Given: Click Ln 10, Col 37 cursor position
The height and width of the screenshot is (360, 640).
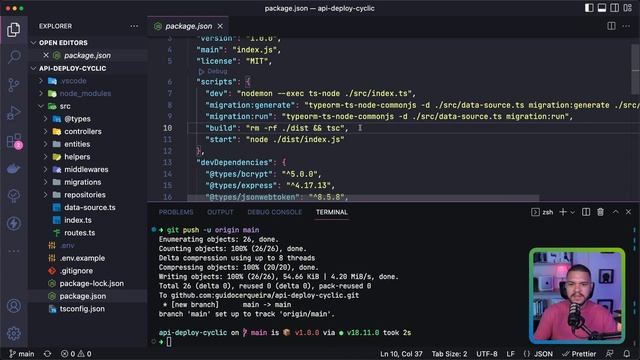Looking at the screenshot, I should pyautogui.click(x=401, y=354).
